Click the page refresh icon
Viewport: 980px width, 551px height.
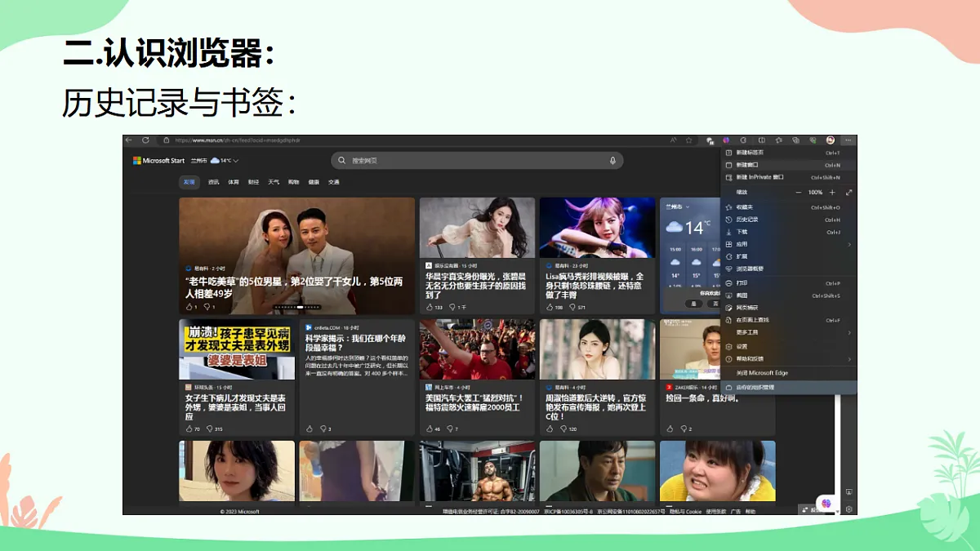(x=146, y=140)
